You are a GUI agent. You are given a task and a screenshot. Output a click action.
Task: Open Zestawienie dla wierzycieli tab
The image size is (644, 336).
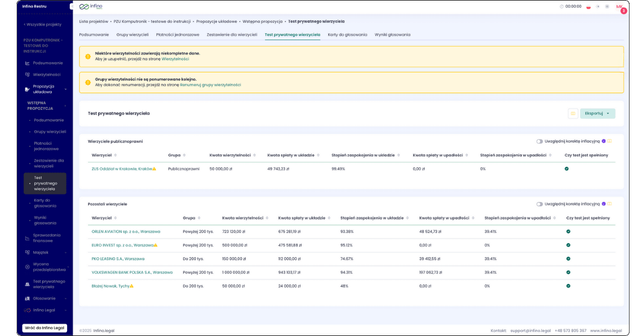point(232,35)
